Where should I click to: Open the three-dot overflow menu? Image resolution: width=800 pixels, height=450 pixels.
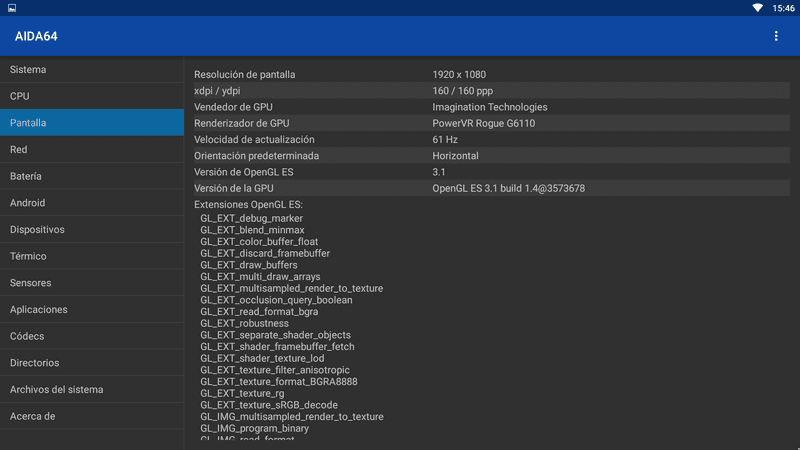776,36
